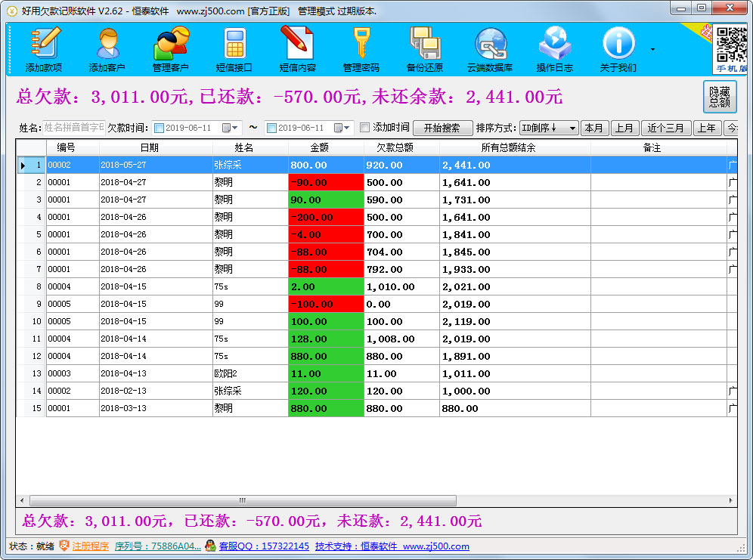Open the 操作日志 icon
This screenshot has width=753, height=560.
click(554, 48)
